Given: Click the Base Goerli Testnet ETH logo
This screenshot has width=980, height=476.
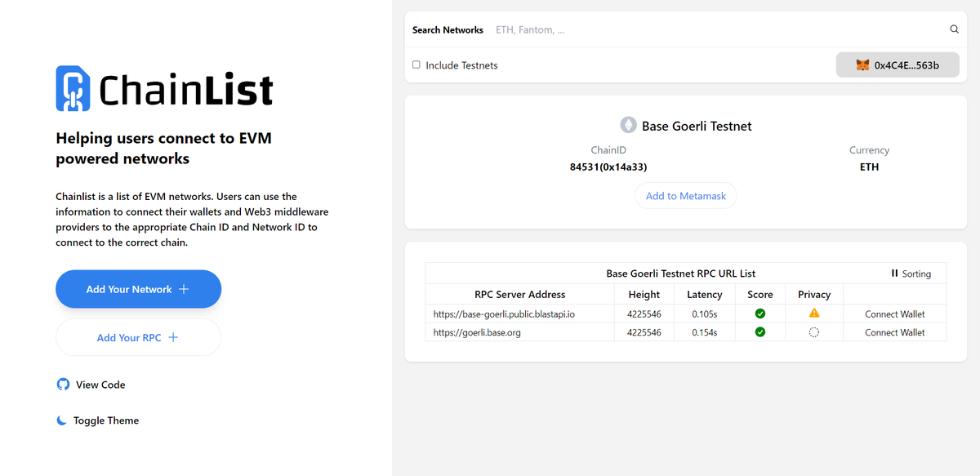Looking at the screenshot, I should click(628, 126).
